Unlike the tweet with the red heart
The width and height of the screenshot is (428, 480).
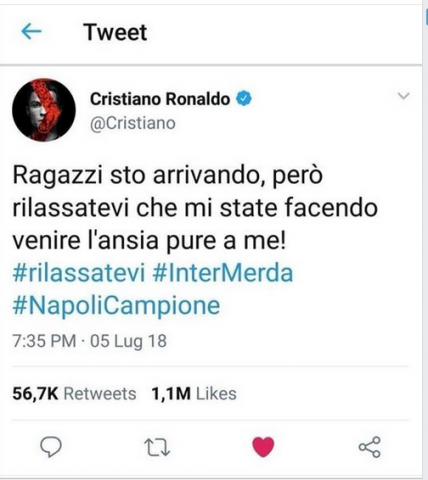click(263, 447)
